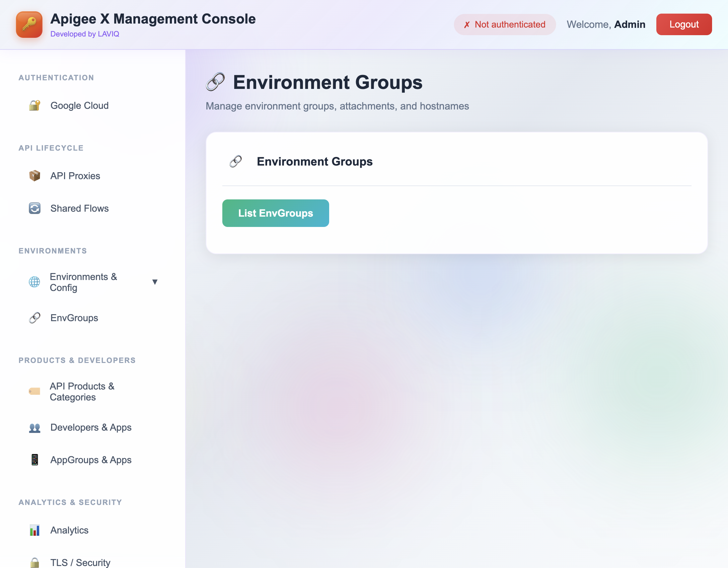
Task: Click the Shared Flows recycle icon
Action: pos(34,208)
